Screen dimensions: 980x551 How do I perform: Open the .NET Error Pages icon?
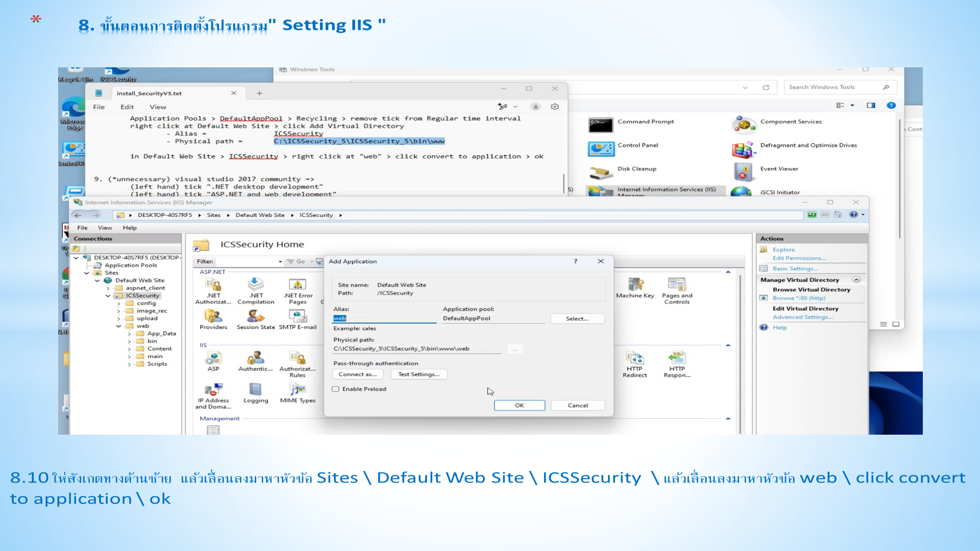298,291
